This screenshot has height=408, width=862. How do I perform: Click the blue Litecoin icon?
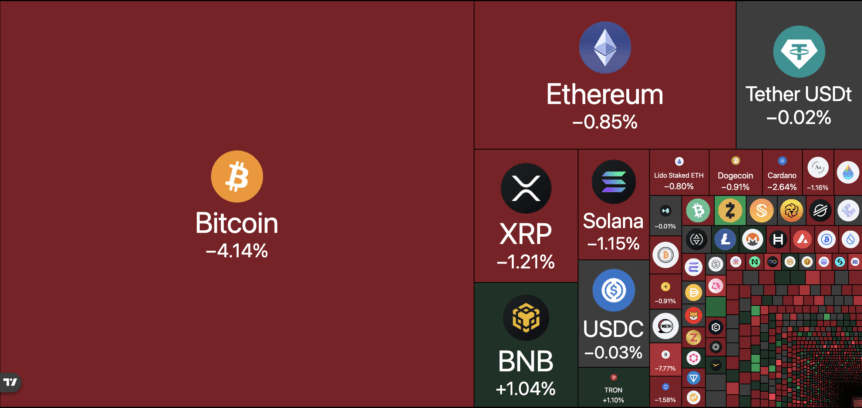coord(725,239)
